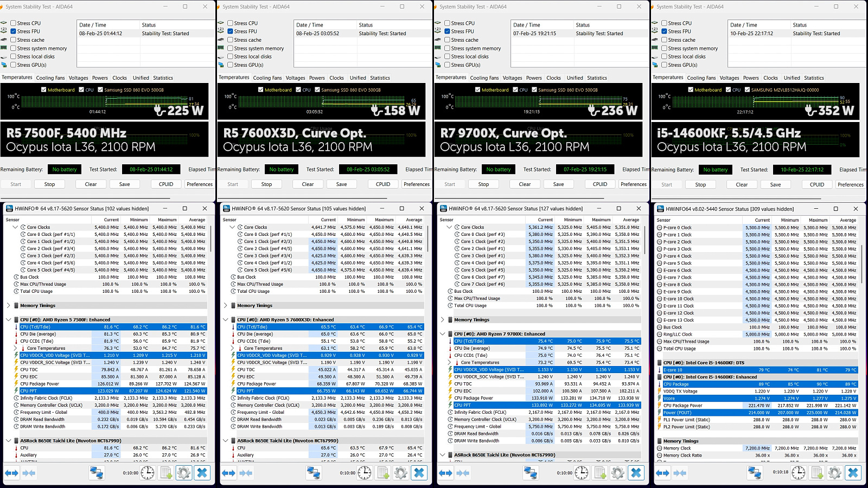The width and height of the screenshot is (868, 488).
Task: Open remote network monitor in i5-14600KF HWiNFO64 window
Action: (x=755, y=473)
